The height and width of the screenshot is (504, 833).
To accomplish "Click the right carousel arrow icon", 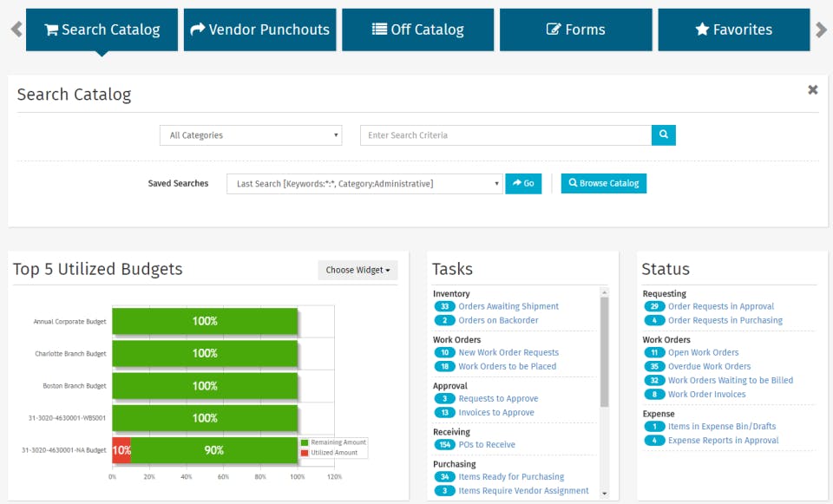I will [821, 29].
